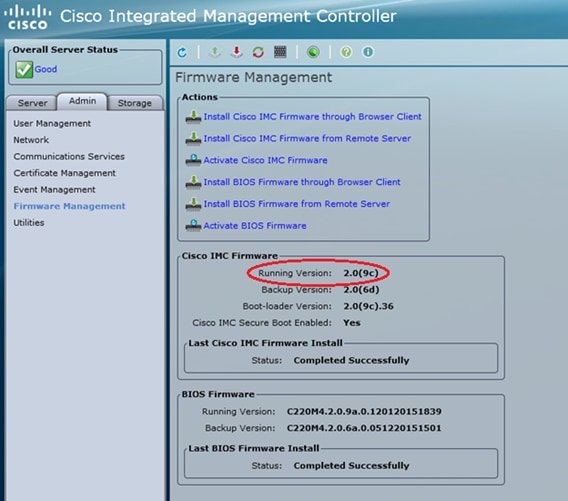Click icon beside Activate BIOS Firmware
Image resolution: width=568 pixels, height=501 pixels.
click(193, 225)
